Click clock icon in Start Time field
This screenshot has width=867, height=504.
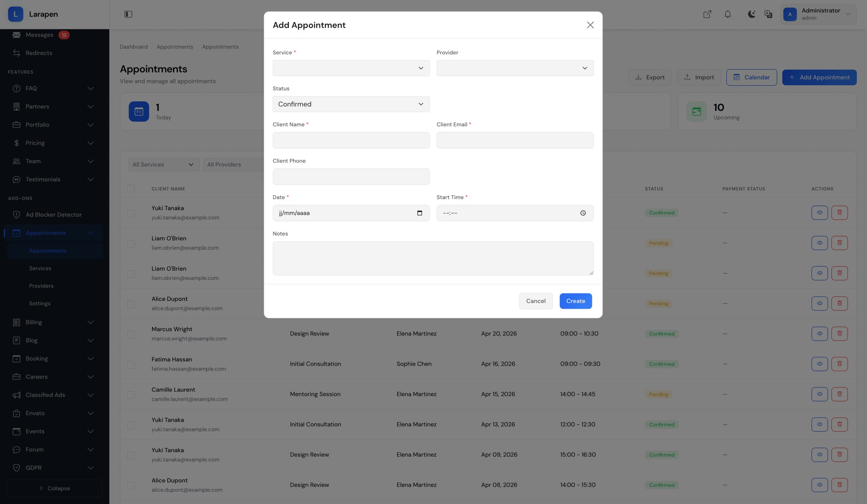click(583, 213)
